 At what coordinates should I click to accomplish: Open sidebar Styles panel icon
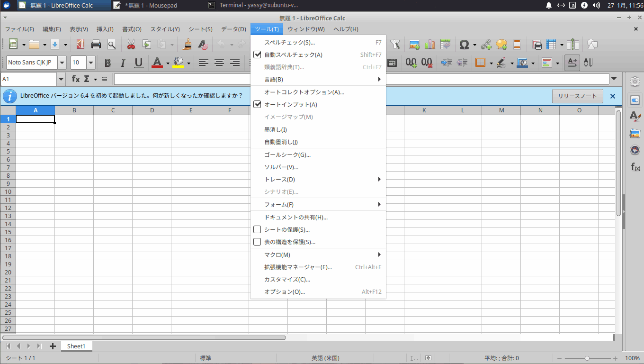click(635, 116)
